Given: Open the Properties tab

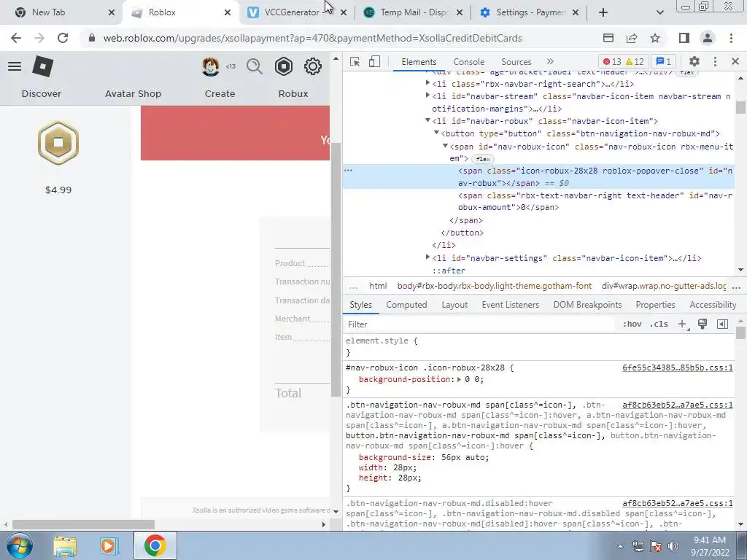Looking at the screenshot, I should pyautogui.click(x=655, y=305).
